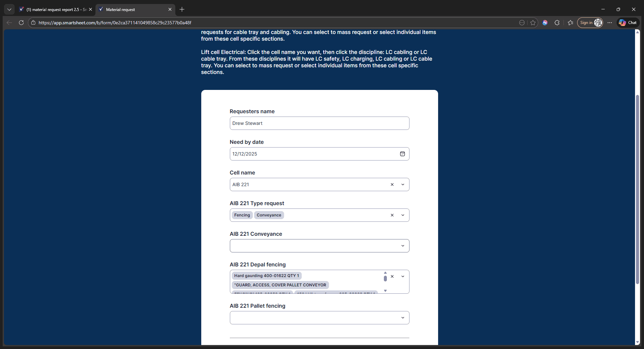Screen dimensions: 644x349
Task: Clear AIB 221 Depal fencing selections
Action: [x=392, y=276]
